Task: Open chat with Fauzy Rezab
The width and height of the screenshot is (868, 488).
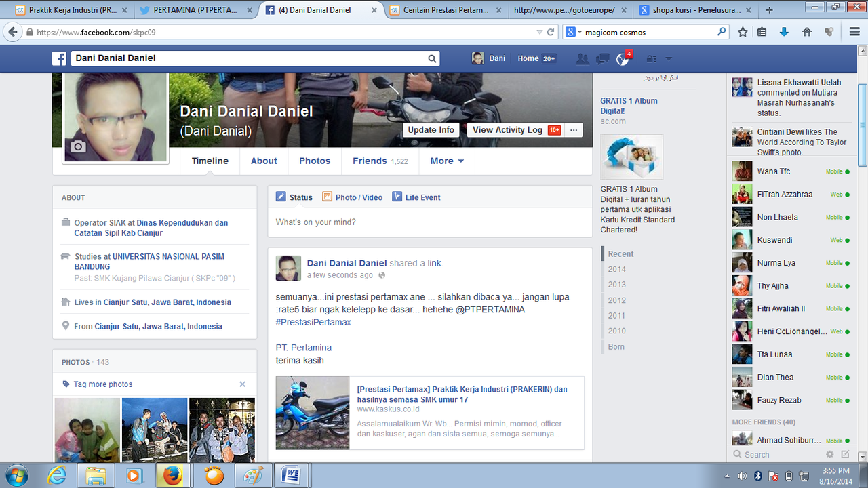Action: pyautogui.click(x=791, y=400)
